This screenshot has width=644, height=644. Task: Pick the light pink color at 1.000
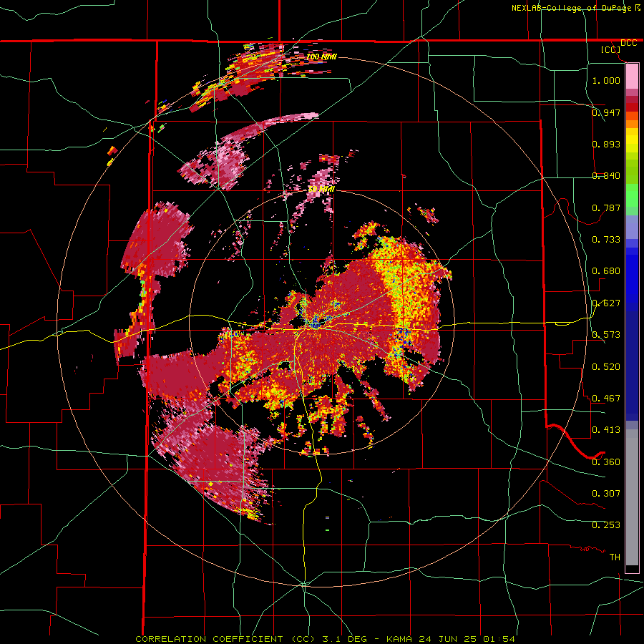pos(632,77)
